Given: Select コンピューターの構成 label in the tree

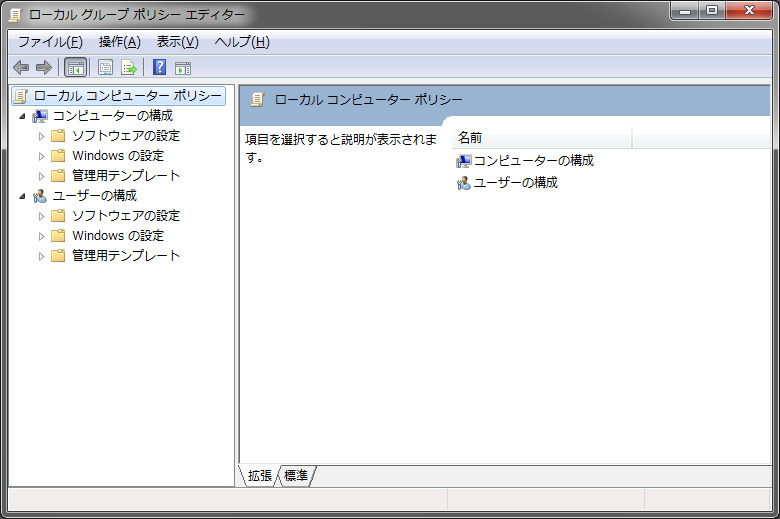Looking at the screenshot, I should (x=112, y=116).
